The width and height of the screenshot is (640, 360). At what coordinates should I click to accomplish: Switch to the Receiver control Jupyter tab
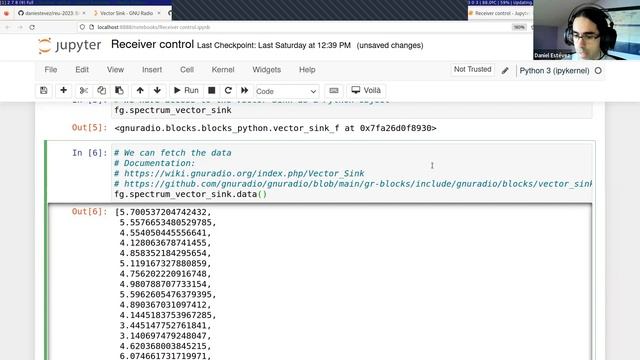501,13
